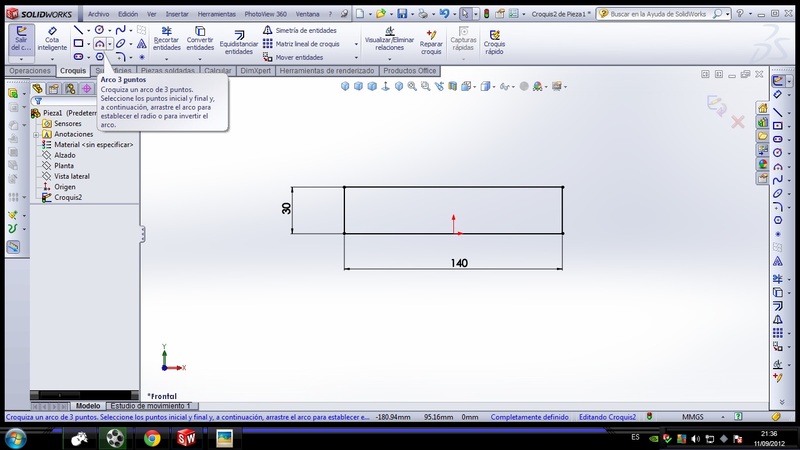The height and width of the screenshot is (450, 800).
Task: Click Matriz lineal de croquis button
Action: (309, 44)
